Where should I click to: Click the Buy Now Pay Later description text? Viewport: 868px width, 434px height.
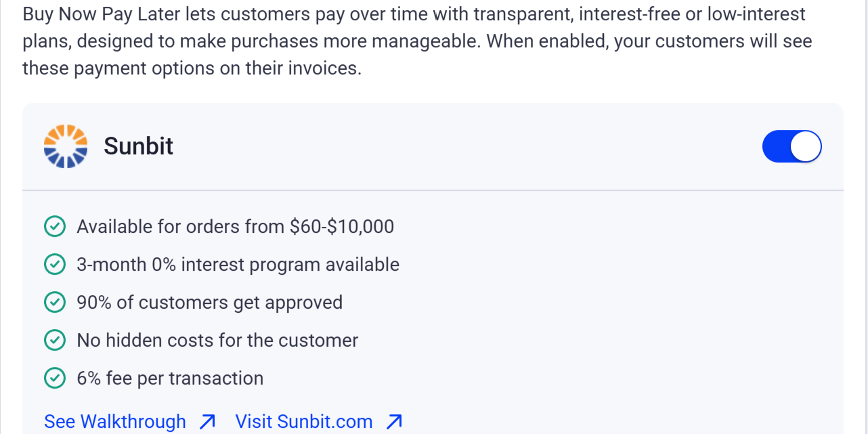click(x=406, y=41)
